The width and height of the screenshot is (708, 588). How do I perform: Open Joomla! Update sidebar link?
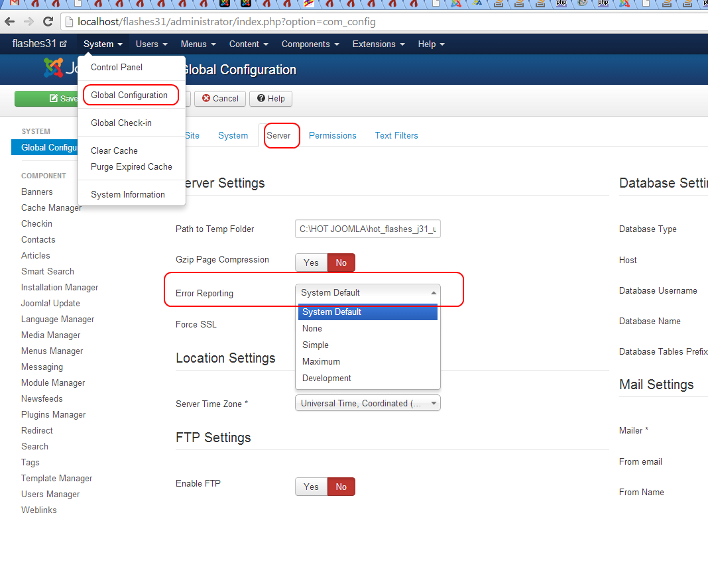click(x=50, y=303)
